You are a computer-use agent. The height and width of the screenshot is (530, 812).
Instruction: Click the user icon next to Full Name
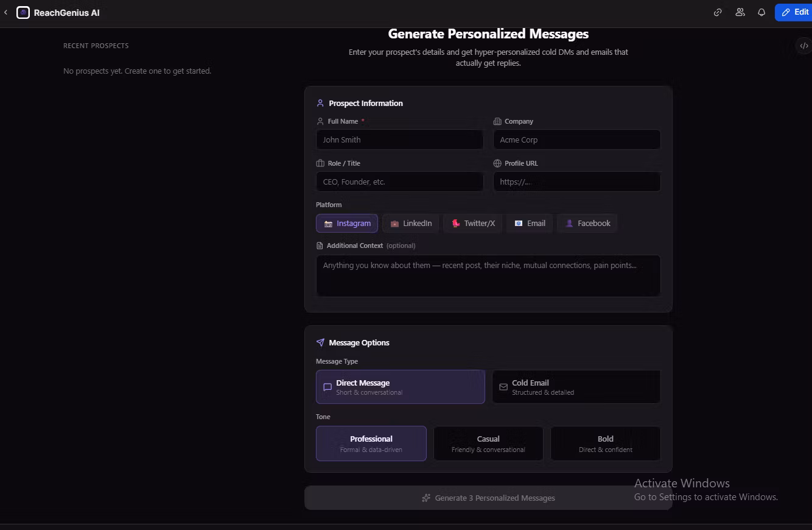click(320, 121)
